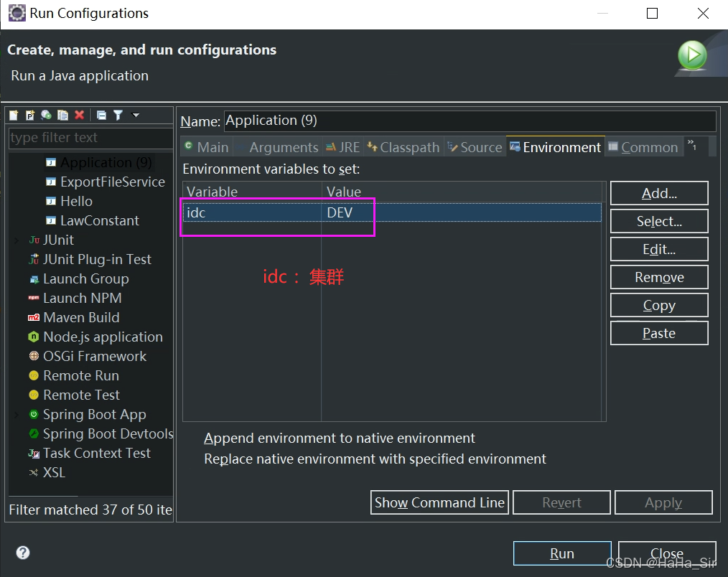The width and height of the screenshot is (728, 577).
Task: Create a new launch configuration
Action: [x=14, y=115]
